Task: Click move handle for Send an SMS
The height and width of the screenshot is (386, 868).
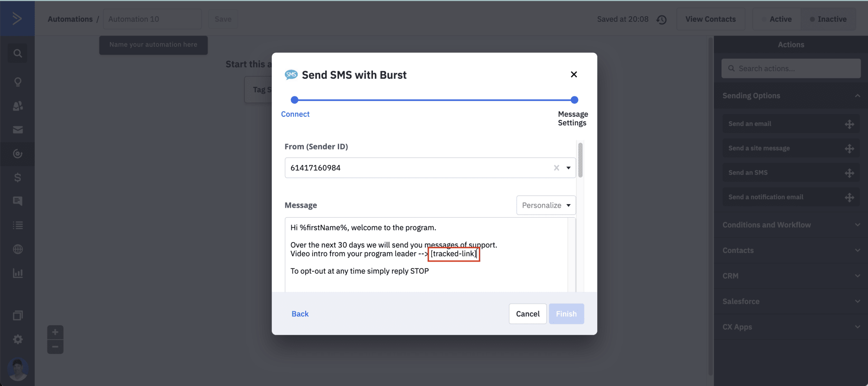Action: click(849, 173)
